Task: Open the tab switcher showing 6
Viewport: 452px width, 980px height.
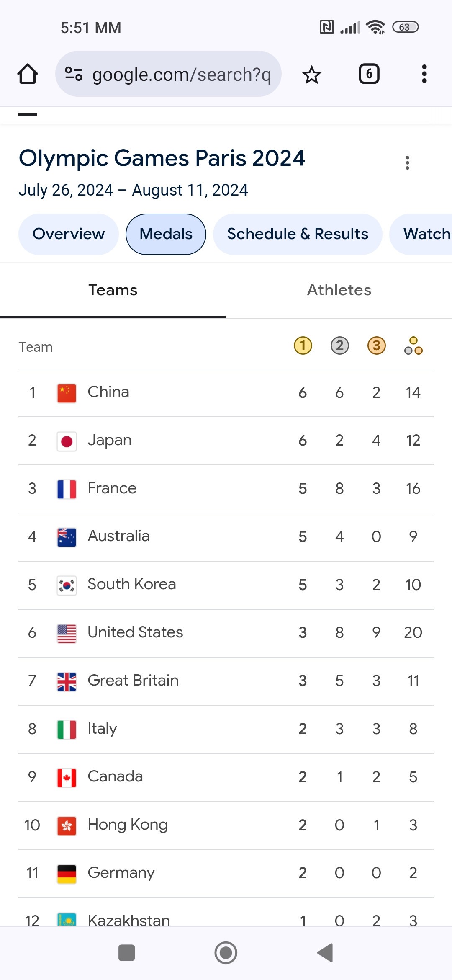Action: click(x=369, y=74)
